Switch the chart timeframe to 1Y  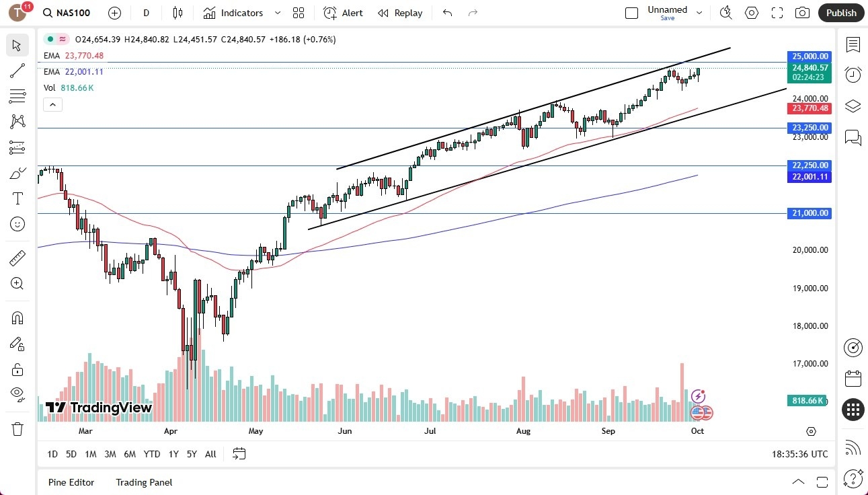173,454
